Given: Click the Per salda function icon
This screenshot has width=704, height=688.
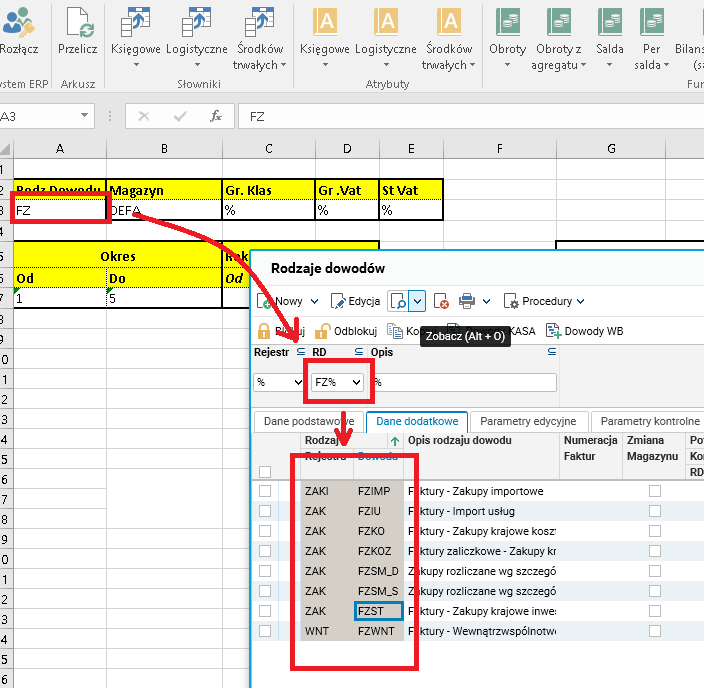Looking at the screenshot, I should (x=652, y=22).
